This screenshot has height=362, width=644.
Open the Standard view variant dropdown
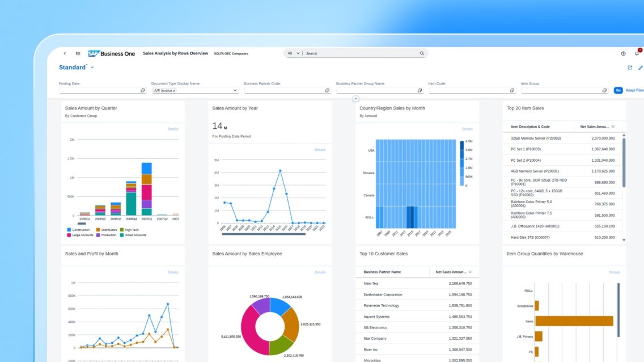pos(92,68)
